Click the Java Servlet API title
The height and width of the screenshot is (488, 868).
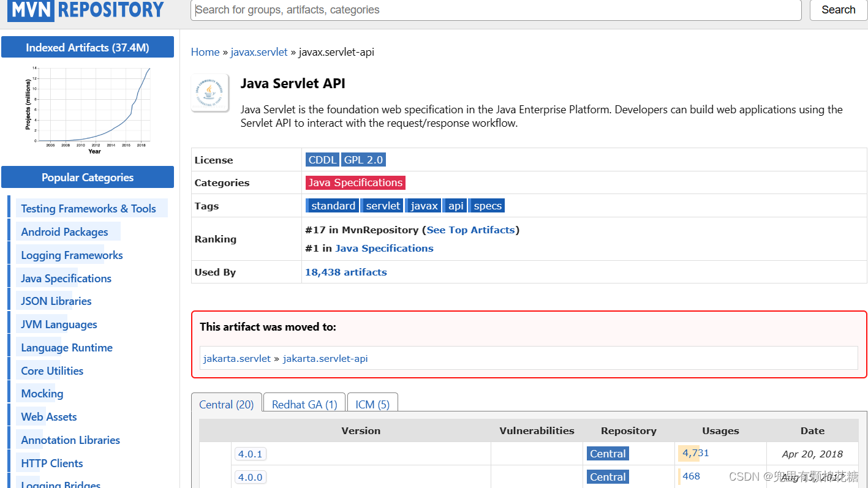(x=293, y=83)
